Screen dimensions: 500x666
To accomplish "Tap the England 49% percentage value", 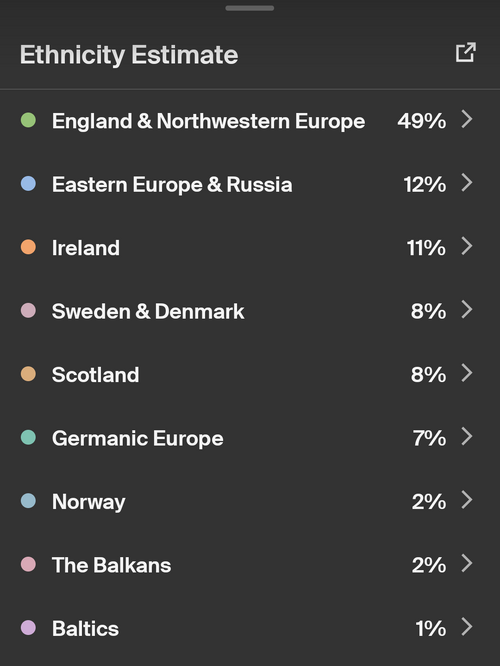I will click(x=422, y=121).
